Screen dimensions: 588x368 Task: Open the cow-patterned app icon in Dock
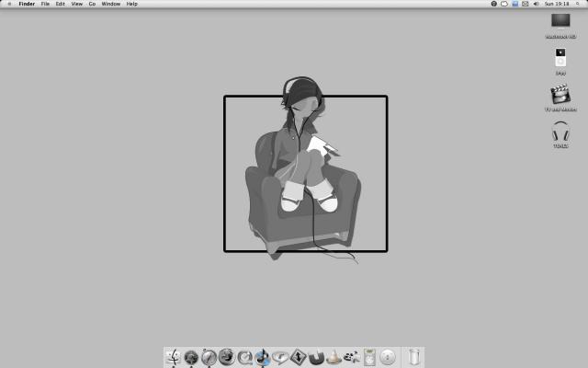pos(351,357)
